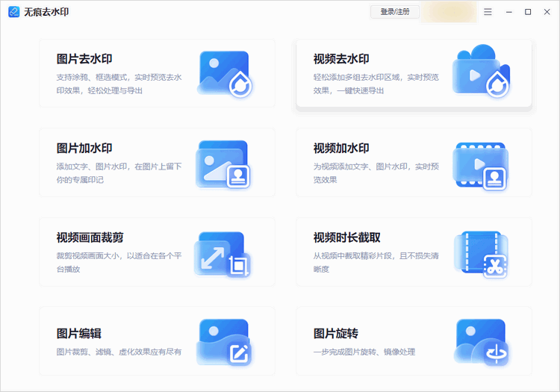Select the 视频时长截取 heading

[346, 237]
